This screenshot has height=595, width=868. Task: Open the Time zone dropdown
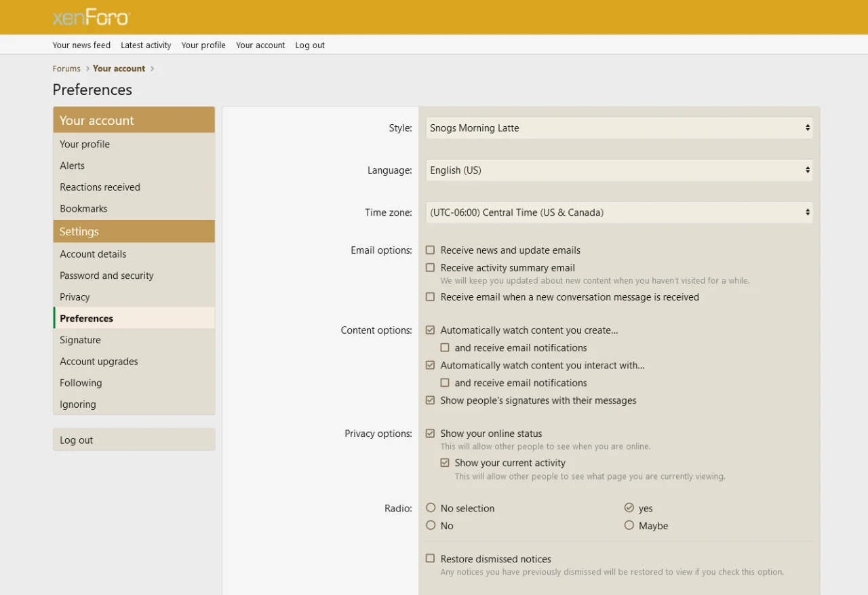click(618, 212)
